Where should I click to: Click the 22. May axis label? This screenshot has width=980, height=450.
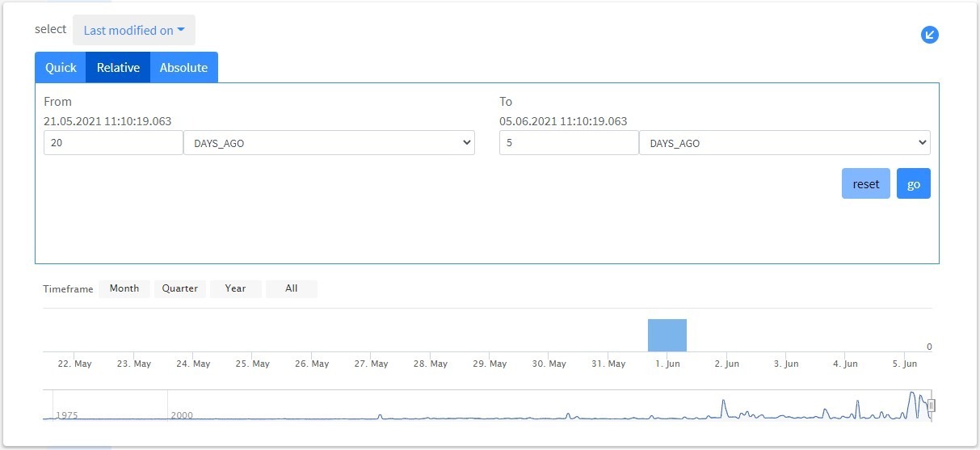click(x=74, y=364)
